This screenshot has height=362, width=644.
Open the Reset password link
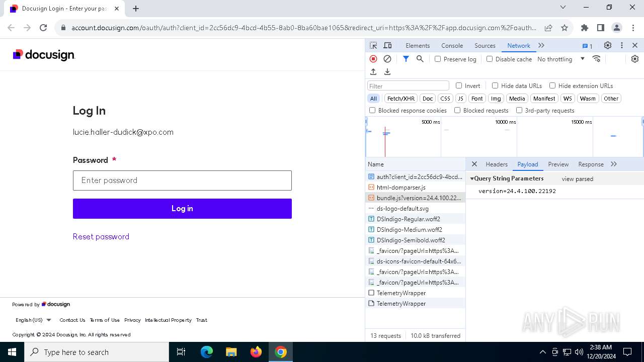click(101, 237)
